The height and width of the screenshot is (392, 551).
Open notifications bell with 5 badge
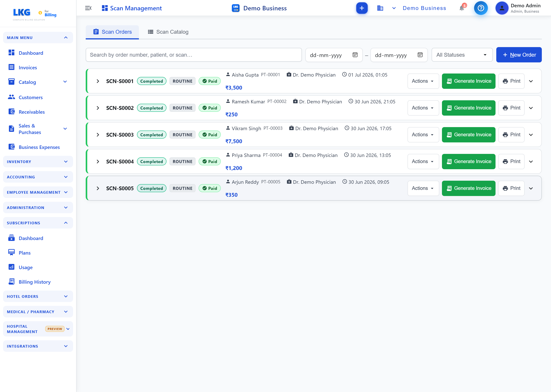(462, 8)
